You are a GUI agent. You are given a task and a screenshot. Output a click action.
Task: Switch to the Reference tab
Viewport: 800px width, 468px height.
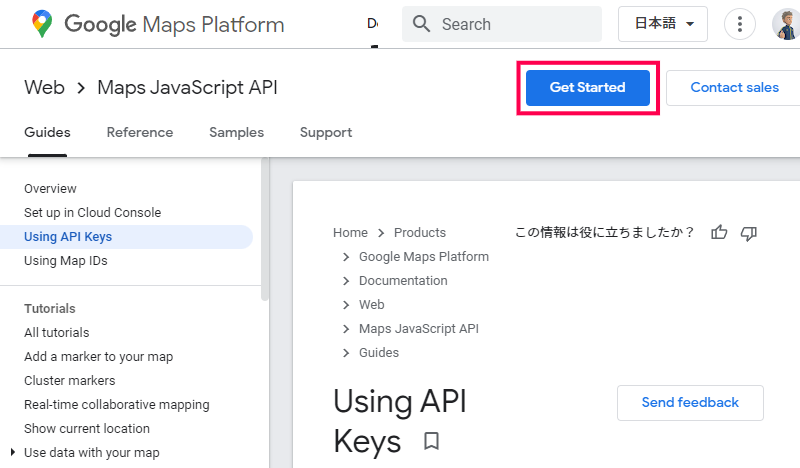click(140, 133)
